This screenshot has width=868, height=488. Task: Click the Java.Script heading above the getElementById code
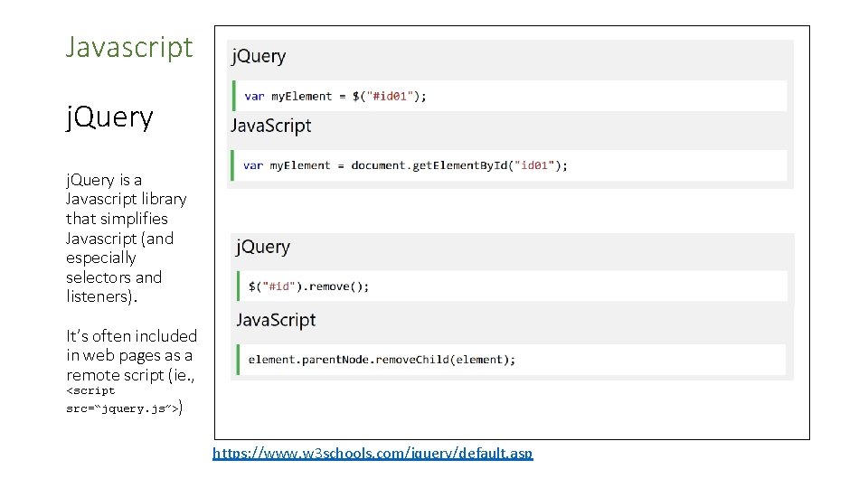(271, 126)
